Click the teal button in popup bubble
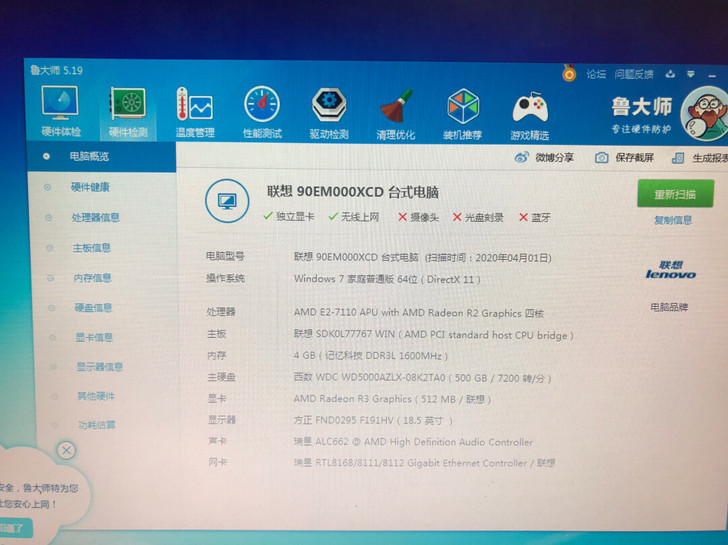The height and width of the screenshot is (545, 728). tap(16, 528)
